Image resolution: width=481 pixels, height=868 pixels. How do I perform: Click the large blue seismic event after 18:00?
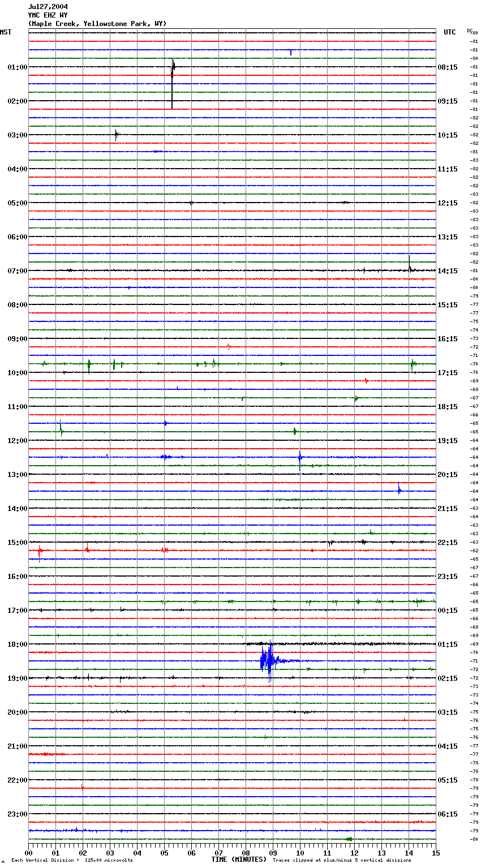coord(269,660)
